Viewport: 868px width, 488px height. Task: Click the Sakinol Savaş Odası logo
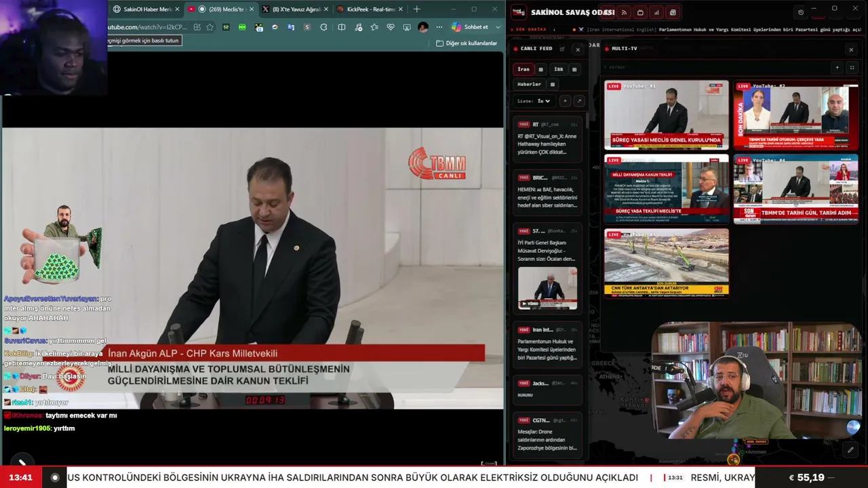[518, 12]
